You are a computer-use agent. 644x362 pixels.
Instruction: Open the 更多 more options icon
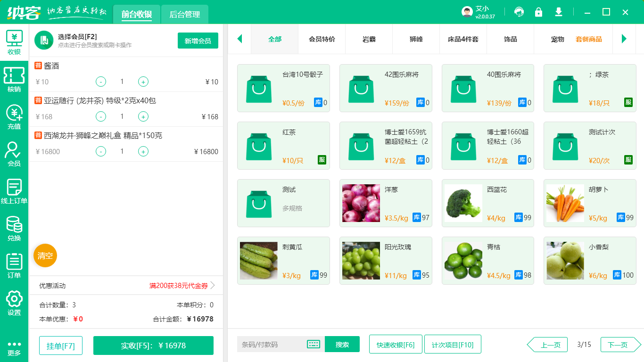coord(14,348)
